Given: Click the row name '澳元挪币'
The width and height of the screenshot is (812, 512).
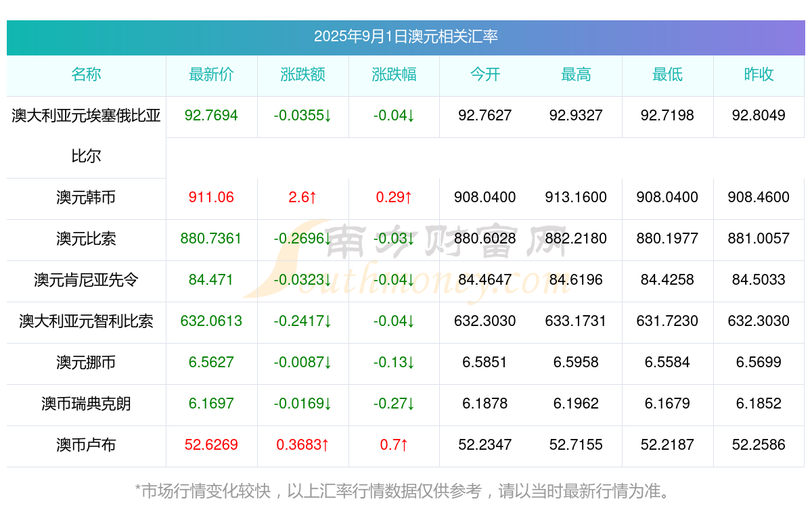Looking at the screenshot, I should (x=86, y=363).
